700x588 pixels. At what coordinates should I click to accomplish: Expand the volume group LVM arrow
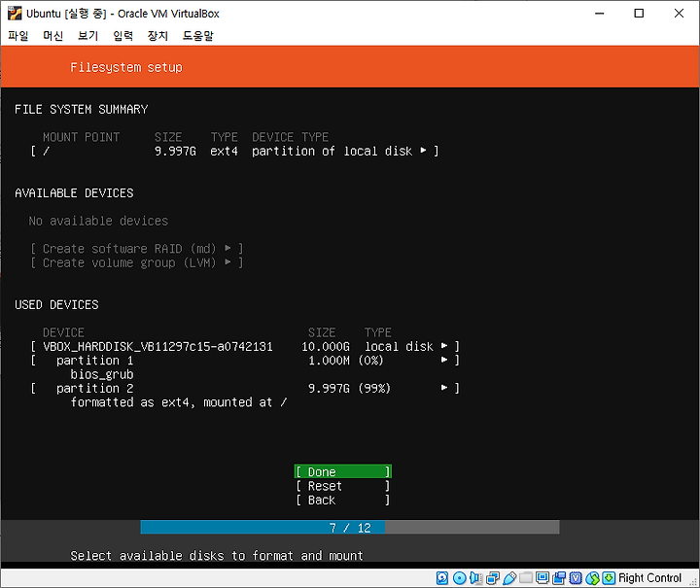click(x=227, y=261)
